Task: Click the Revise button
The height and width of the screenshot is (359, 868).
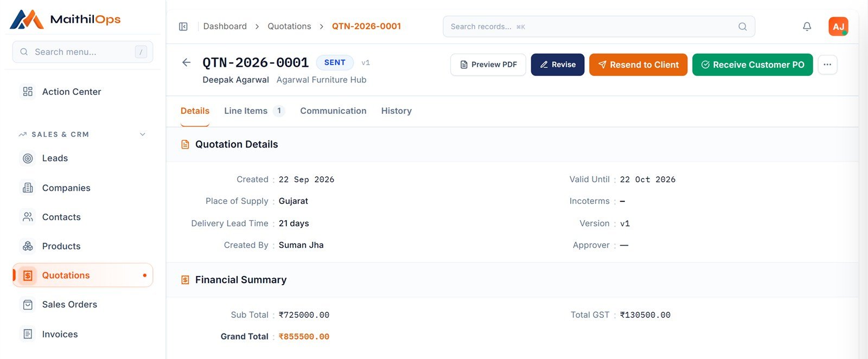Action: coord(558,65)
